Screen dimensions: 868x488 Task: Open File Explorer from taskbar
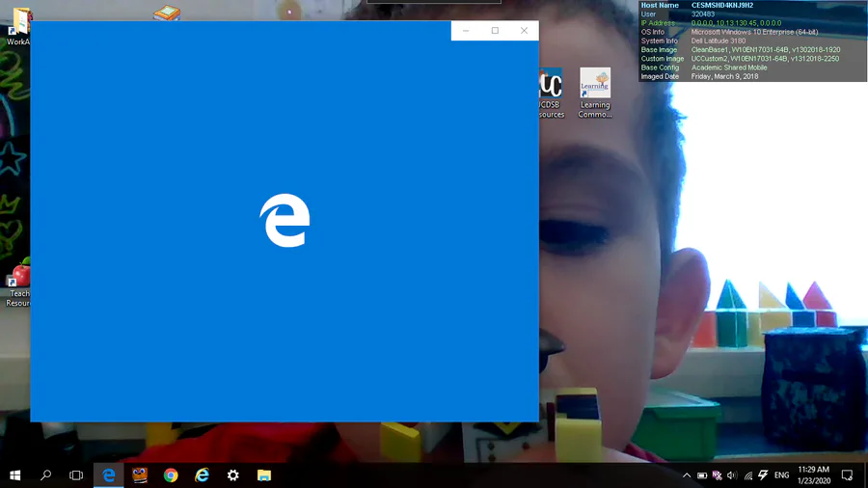[x=264, y=475]
